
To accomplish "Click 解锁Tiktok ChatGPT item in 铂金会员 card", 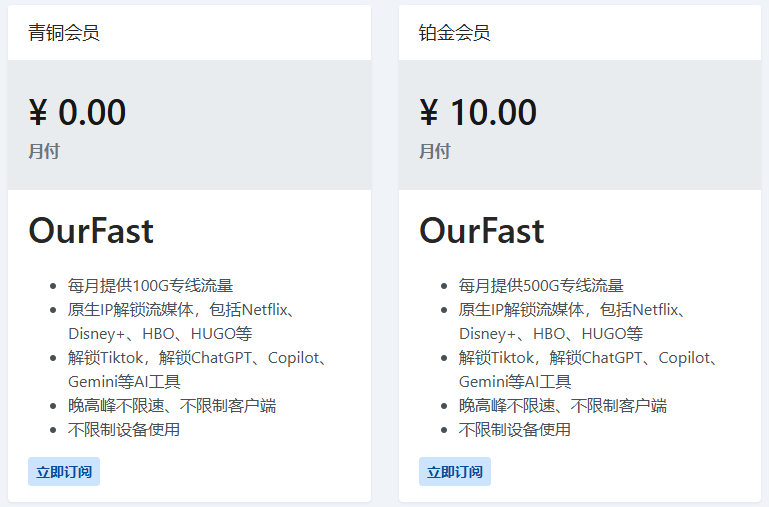I will [589, 370].
